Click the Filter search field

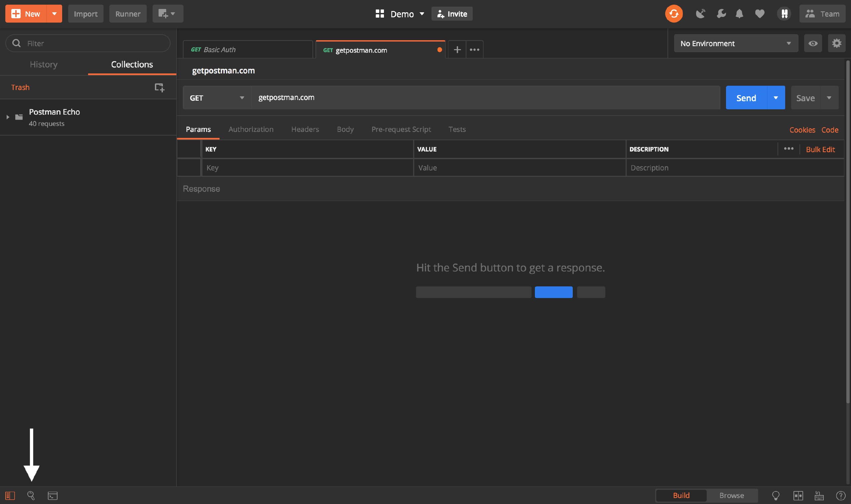(88, 43)
